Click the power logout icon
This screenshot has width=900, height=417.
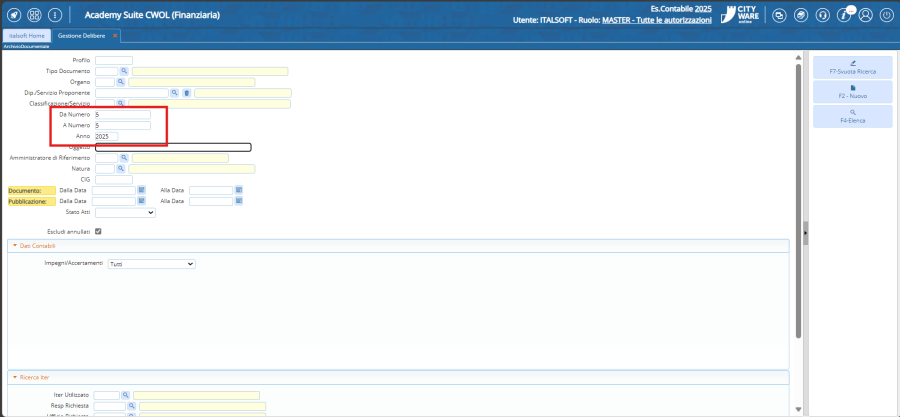tap(886, 15)
